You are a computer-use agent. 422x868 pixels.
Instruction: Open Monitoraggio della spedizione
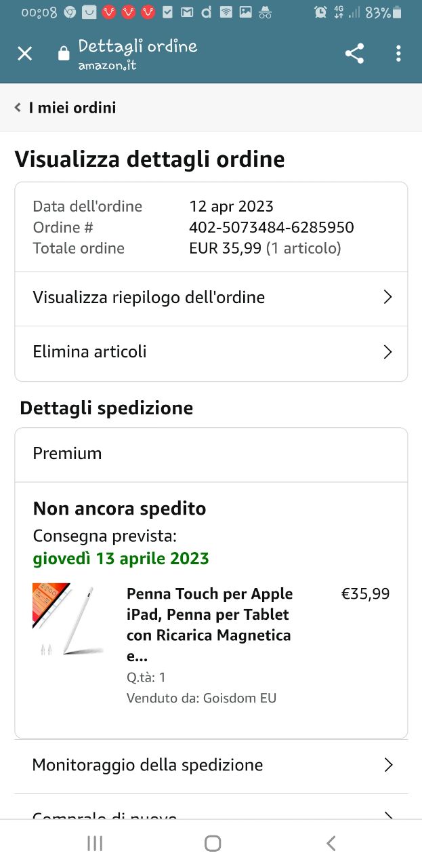pos(211,766)
